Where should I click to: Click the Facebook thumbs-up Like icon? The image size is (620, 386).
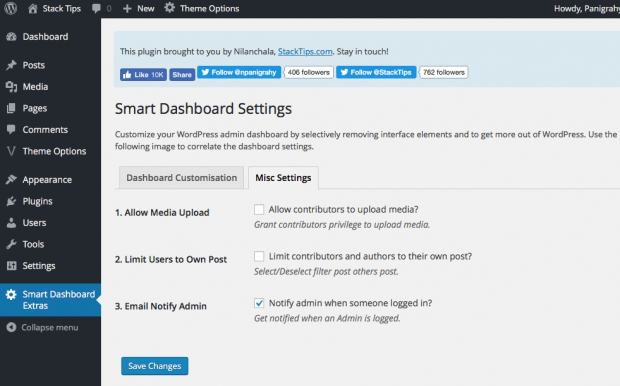click(127, 75)
